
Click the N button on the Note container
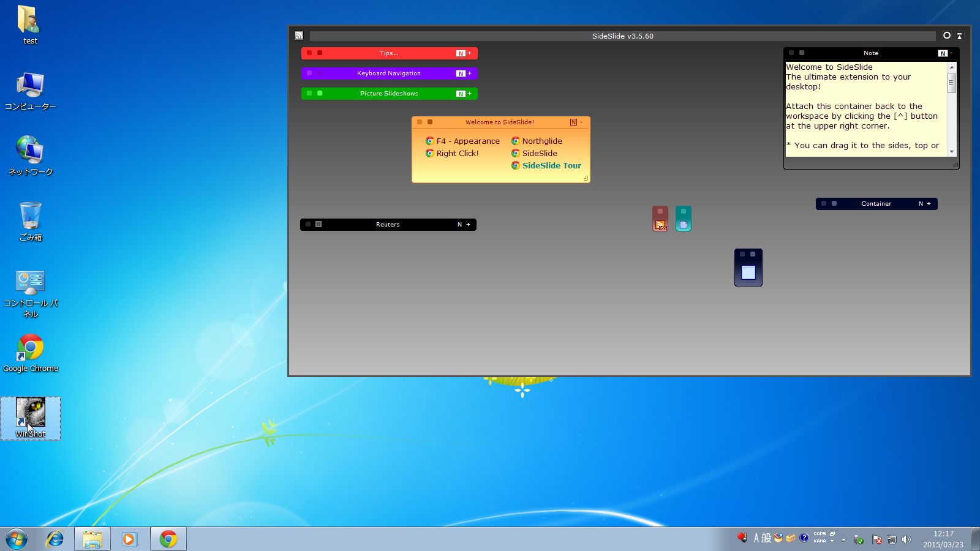(x=943, y=53)
